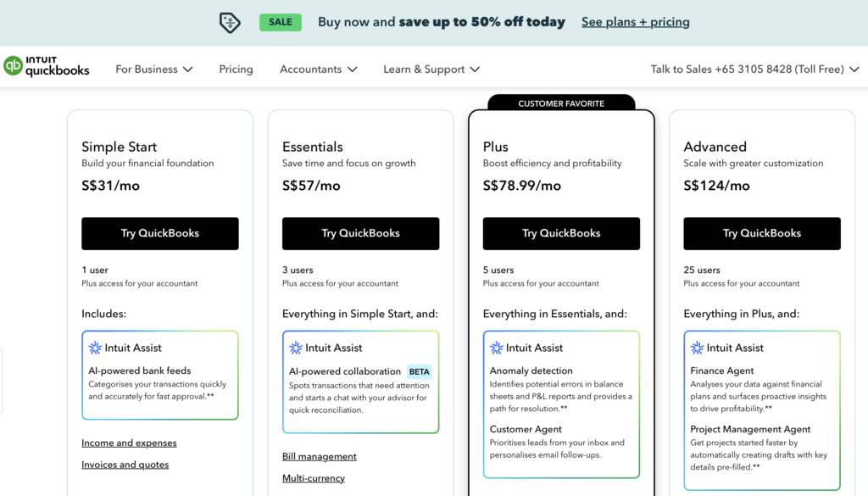Click the BETA badge in Essentials card
This screenshot has width=868, height=496.
coord(420,371)
